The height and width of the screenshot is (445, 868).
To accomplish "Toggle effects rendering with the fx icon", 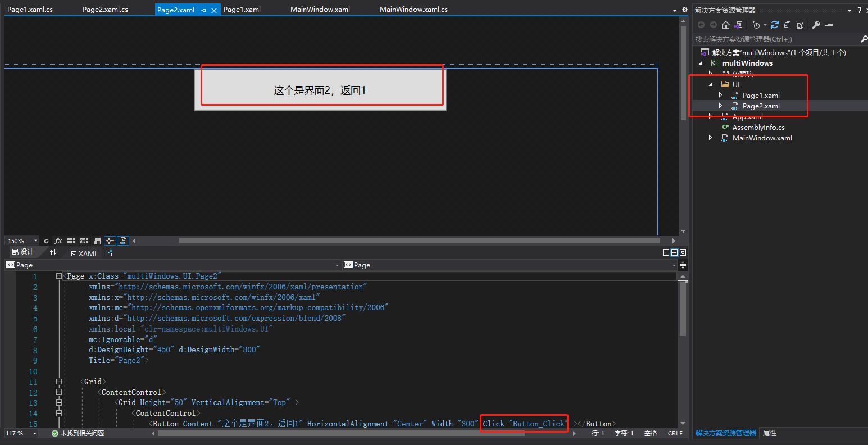I will pos(58,240).
